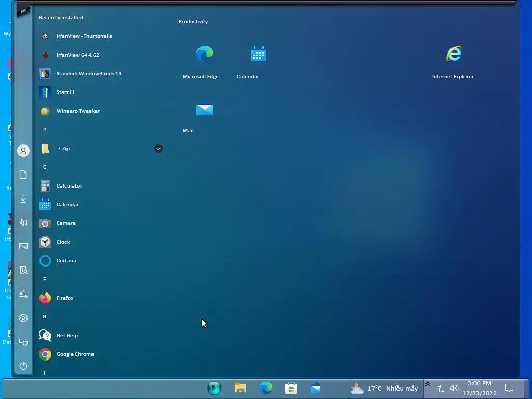This screenshot has width=532, height=399.
Task: Open the volume control in tray
Action: pos(454,388)
